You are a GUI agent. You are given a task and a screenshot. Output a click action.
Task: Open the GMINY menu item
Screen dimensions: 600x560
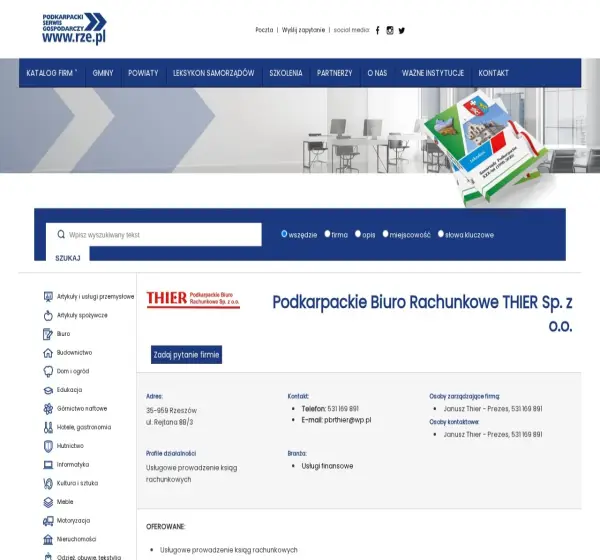pos(103,73)
